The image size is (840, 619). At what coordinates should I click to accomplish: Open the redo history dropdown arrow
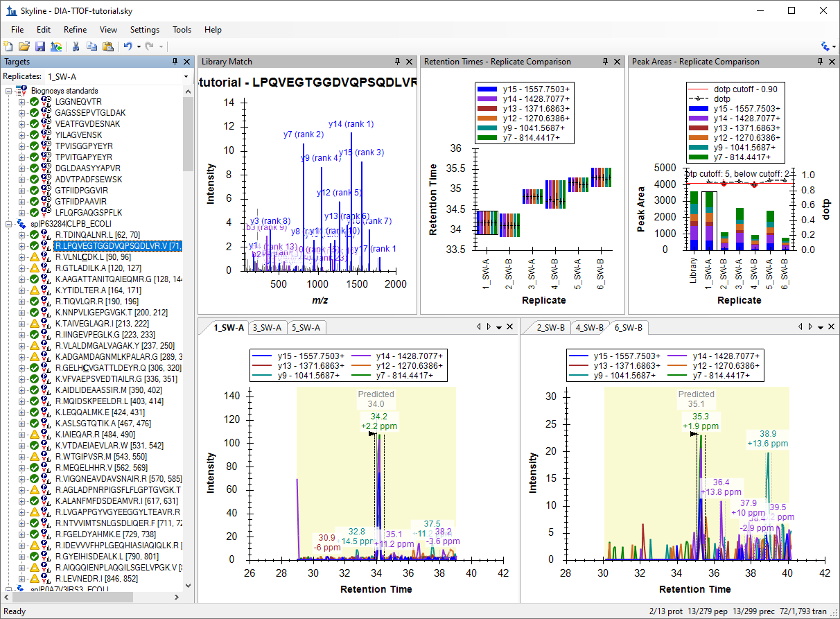tap(161, 46)
